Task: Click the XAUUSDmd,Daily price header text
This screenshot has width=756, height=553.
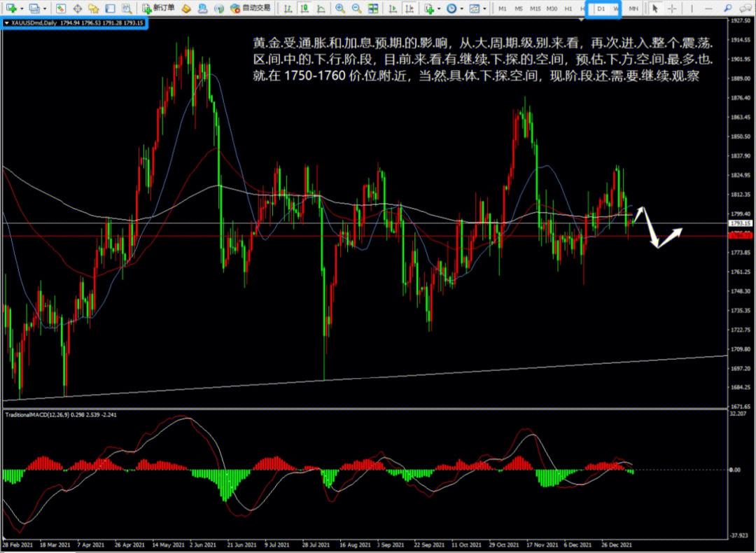Action: 77,22
